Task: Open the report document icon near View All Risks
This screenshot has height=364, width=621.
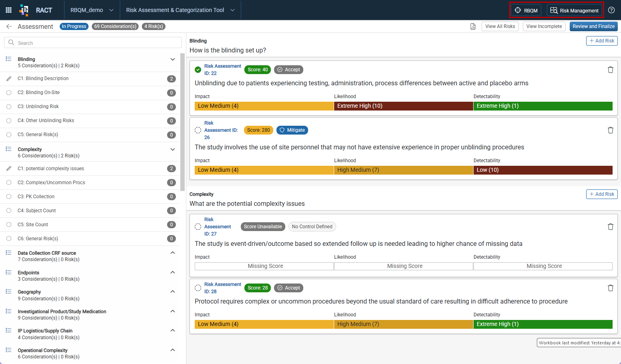Action: [x=473, y=26]
